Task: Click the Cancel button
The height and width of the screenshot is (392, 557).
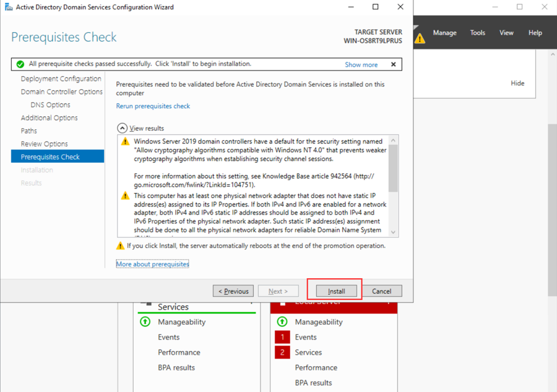Action: [381, 291]
